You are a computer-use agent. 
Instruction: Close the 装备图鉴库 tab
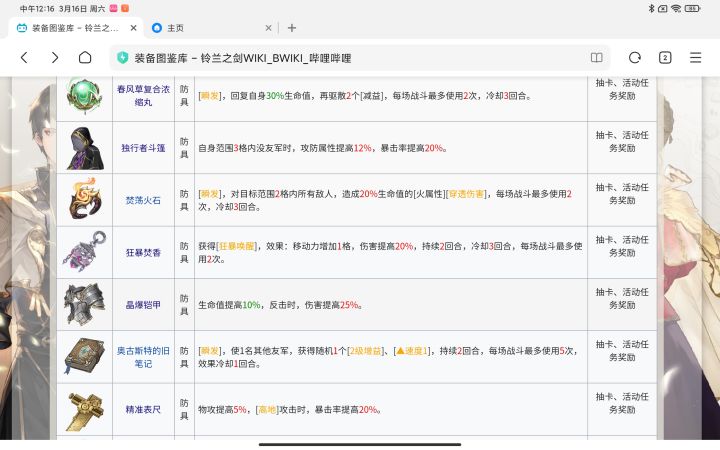(129, 28)
